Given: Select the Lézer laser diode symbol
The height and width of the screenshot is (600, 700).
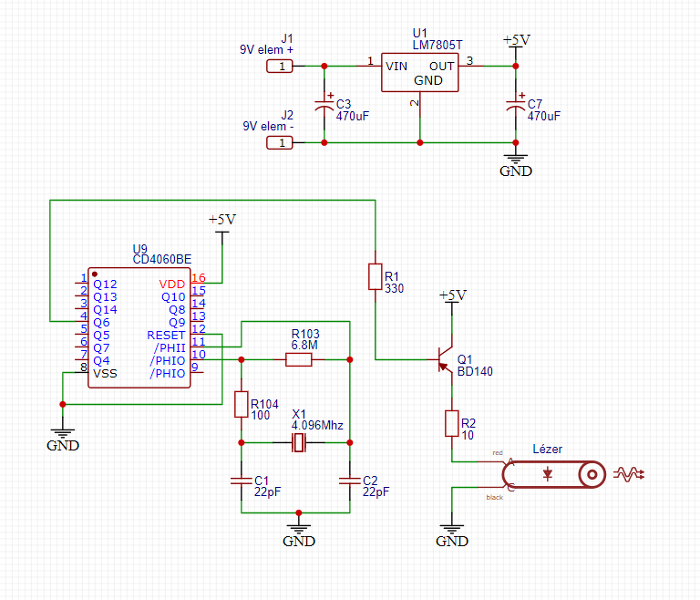Looking at the screenshot, I should pyautogui.click(x=553, y=474).
